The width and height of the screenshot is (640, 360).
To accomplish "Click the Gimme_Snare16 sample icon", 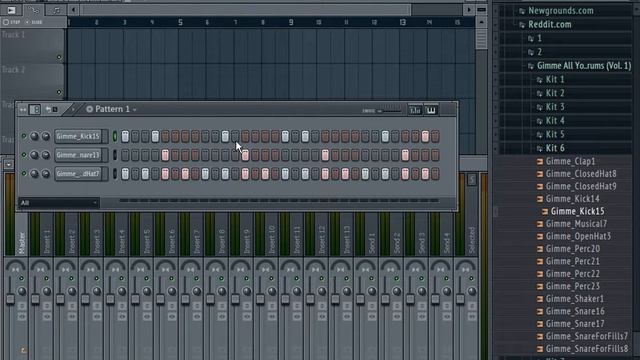I will tap(540, 311).
